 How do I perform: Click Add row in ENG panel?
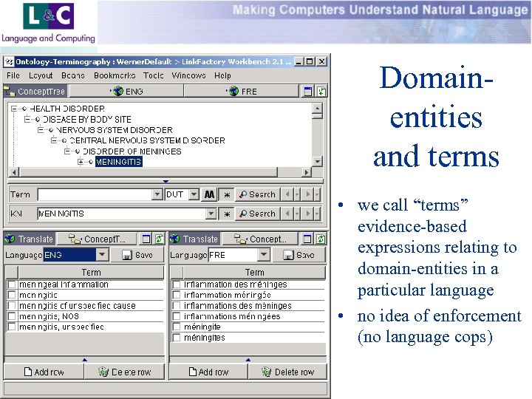tap(44, 372)
